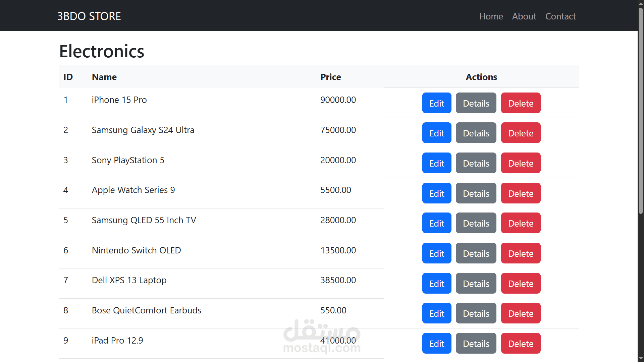644x362 pixels.
Task: Click the Samsung QLED 55 Inch TV name
Action: (144, 220)
